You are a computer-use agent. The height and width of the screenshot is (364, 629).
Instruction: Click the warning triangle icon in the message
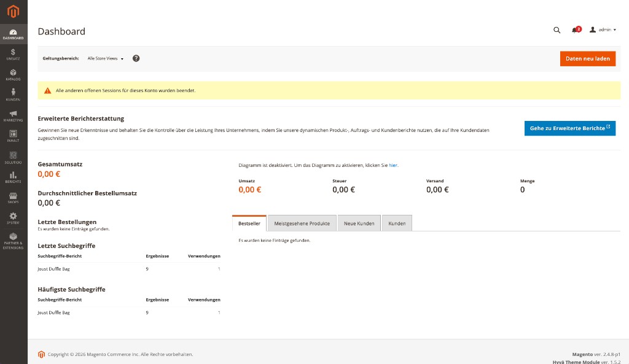(x=48, y=91)
